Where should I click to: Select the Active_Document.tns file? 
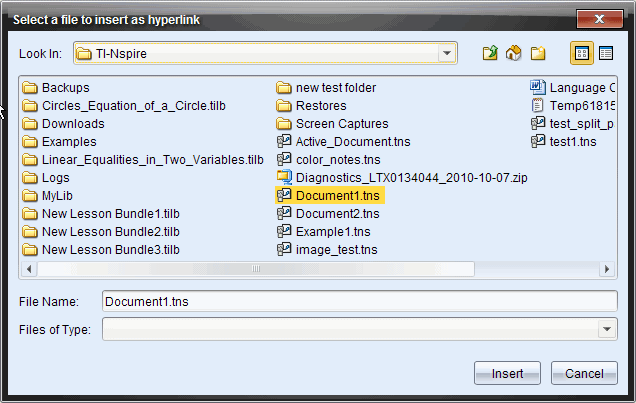point(347,142)
